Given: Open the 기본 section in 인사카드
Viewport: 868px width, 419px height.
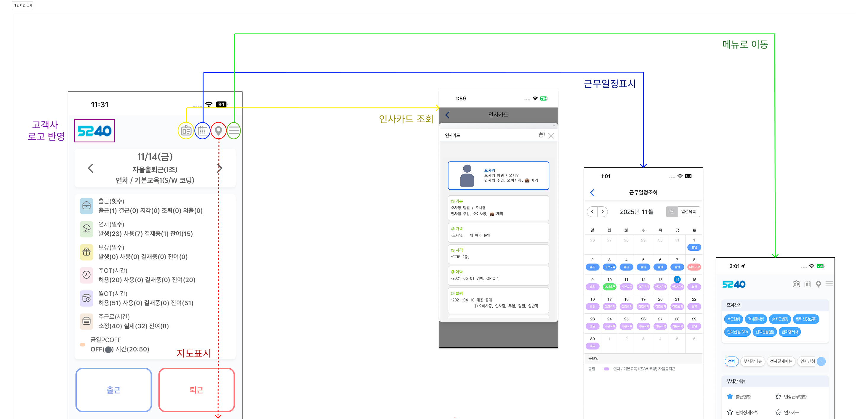Looking at the screenshot, I should pyautogui.click(x=498, y=208).
